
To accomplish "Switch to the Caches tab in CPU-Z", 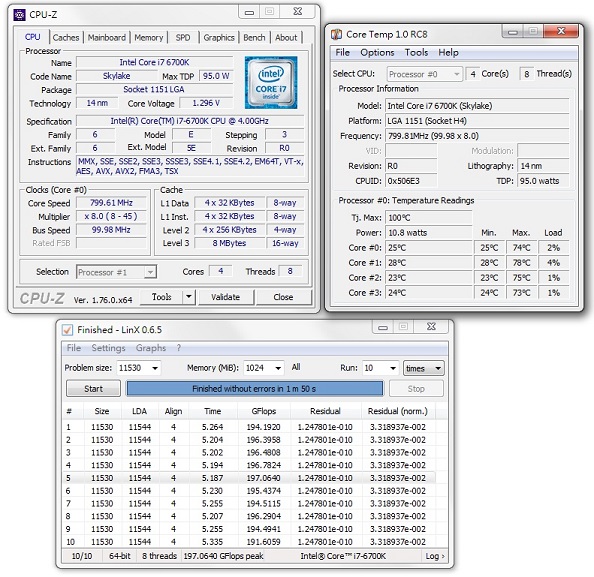I will coord(66,38).
